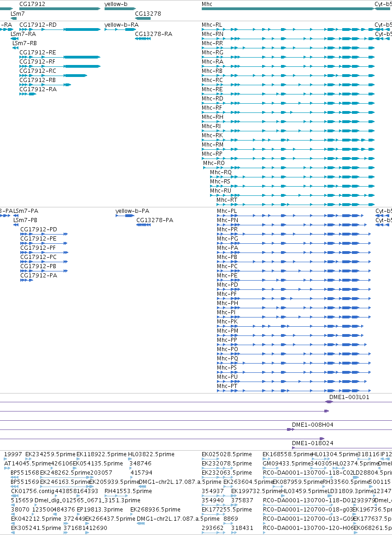
Task: Click the Mhc-RR transcript label
Action: point(212,43)
